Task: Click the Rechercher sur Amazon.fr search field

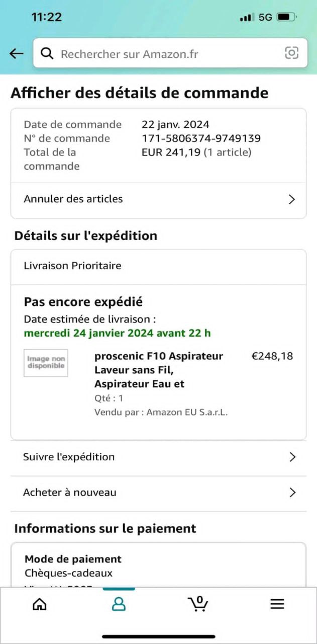Action: click(x=166, y=54)
